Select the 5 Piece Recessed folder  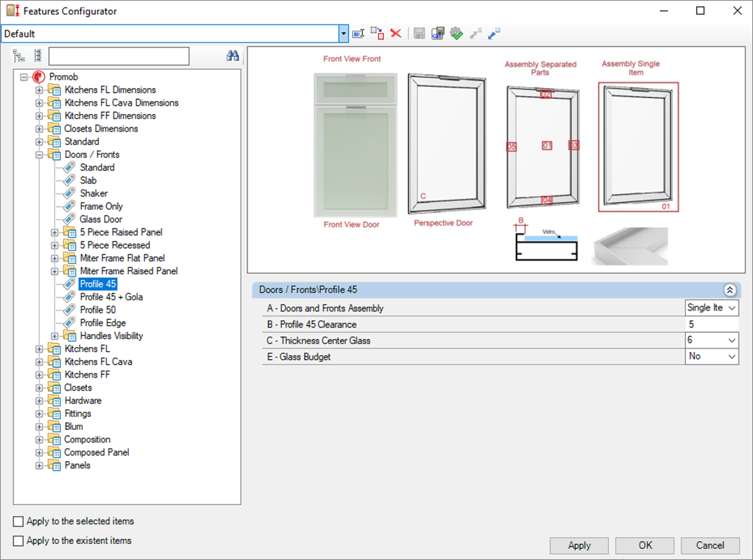(115, 245)
